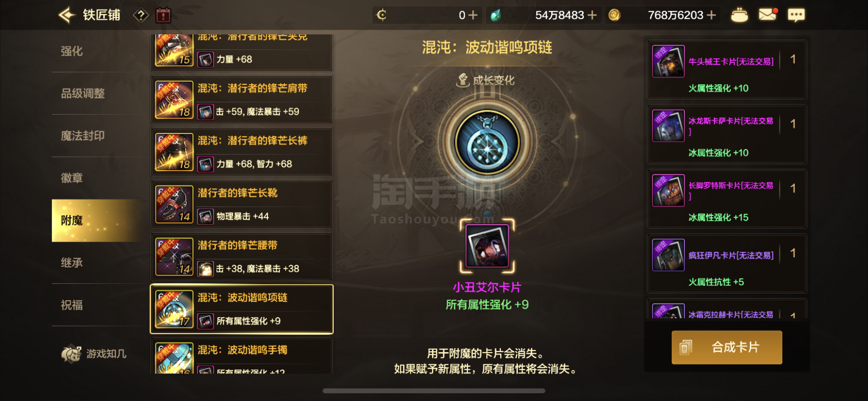The height and width of the screenshot is (401, 868).
Task: Add gold coins with the plus button
Action: [711, 15]
